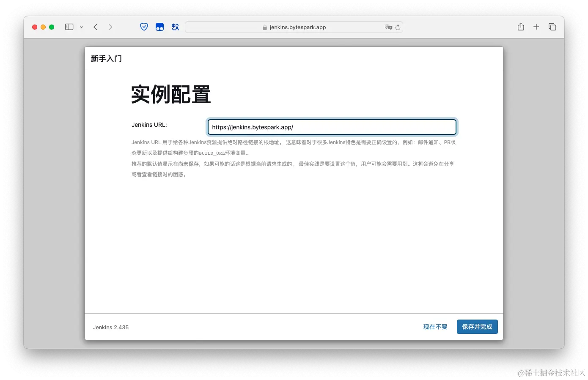Click the Jenkins 2.435 version label
Screen dimensions: 588x380
coord(110,327)
